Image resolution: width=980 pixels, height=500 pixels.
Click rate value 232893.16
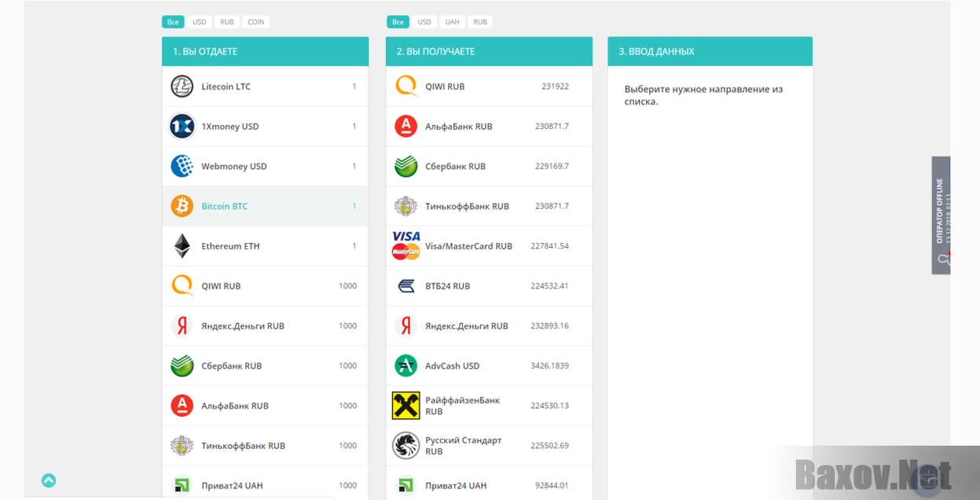click(x=549, y=325)
